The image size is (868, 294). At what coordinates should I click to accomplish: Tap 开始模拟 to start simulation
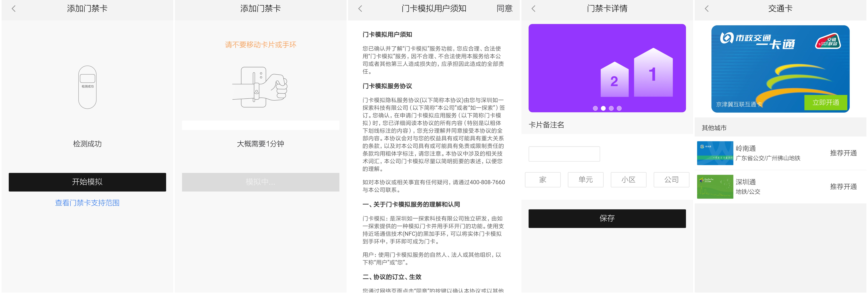(87, 182)
